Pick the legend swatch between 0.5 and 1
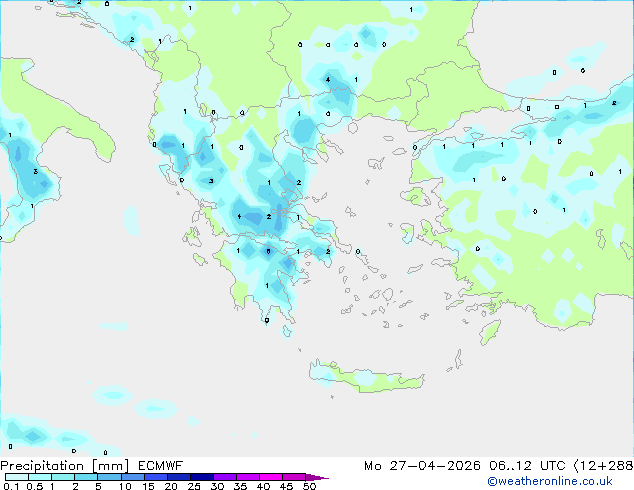634x490 pixels. point(40,477)
